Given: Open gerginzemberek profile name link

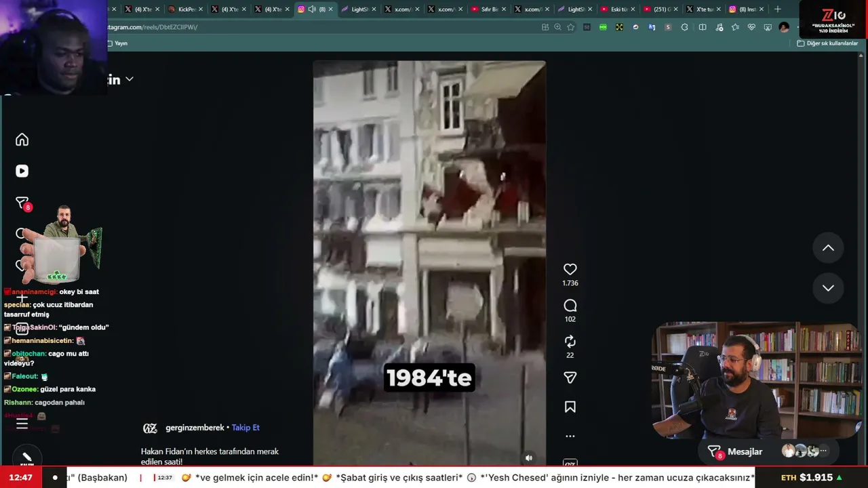Looking at the screenshot, I should point(195,428).
